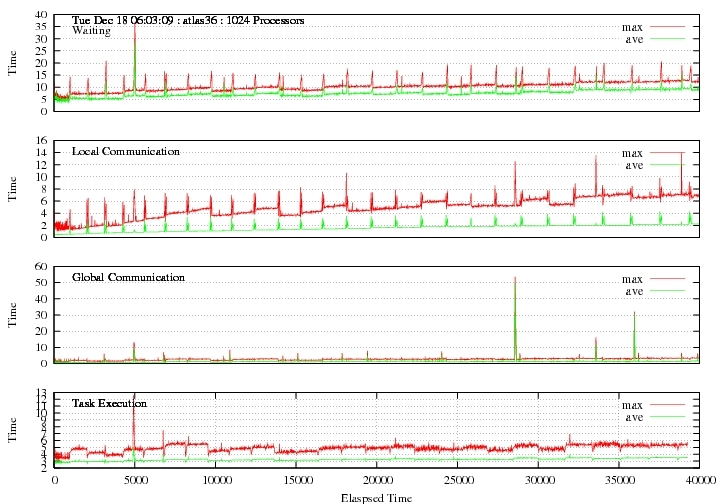The image size is (720, 504).
Task: Click y-axis tick 60 on Global Communication
Action: [42, 267]
